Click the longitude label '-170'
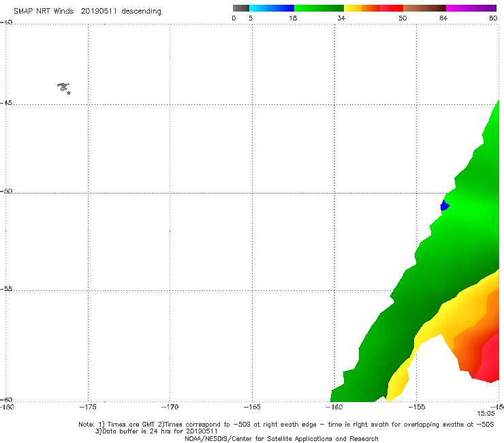 (170, 408)
